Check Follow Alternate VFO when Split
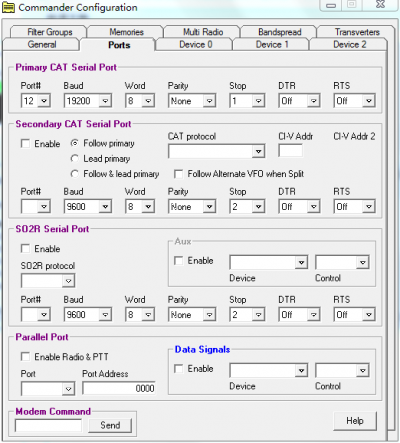This screenshot has width=400, height=443. pyautogui.click(x=179, y=174)
